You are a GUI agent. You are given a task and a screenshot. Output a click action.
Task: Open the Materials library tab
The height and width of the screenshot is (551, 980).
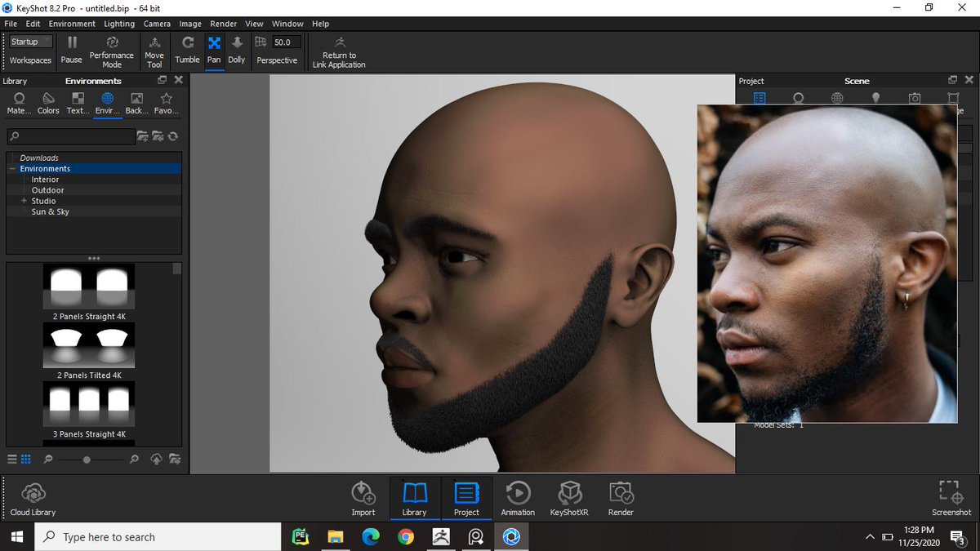(19, 104)
